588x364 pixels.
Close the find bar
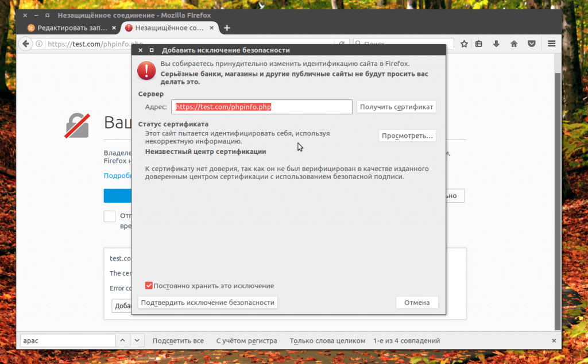[554, 341]
